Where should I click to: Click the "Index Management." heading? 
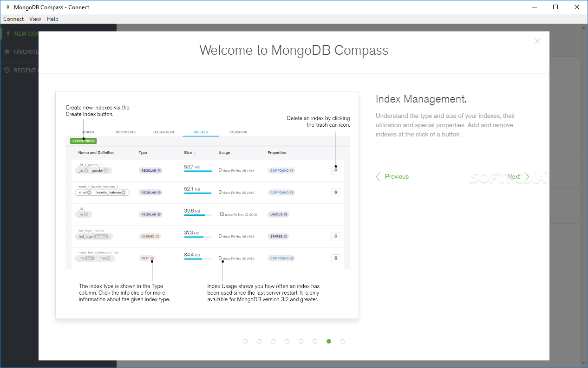pos(421,99)
